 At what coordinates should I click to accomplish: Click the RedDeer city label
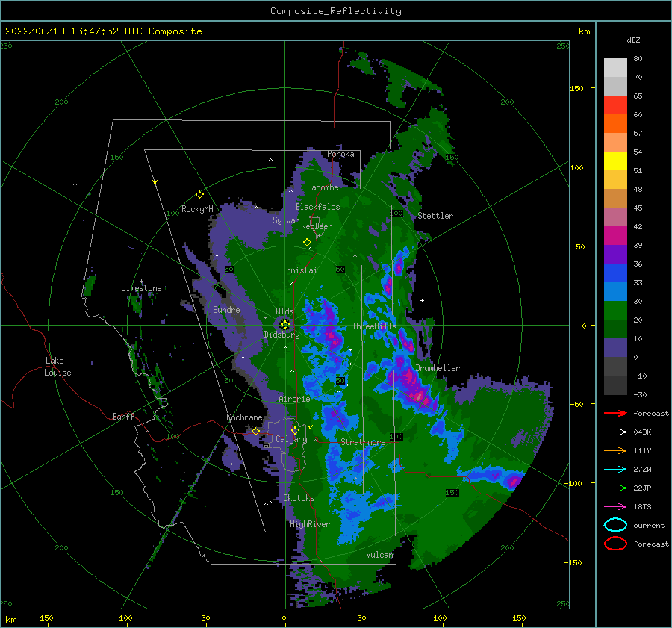coord(317,226)
